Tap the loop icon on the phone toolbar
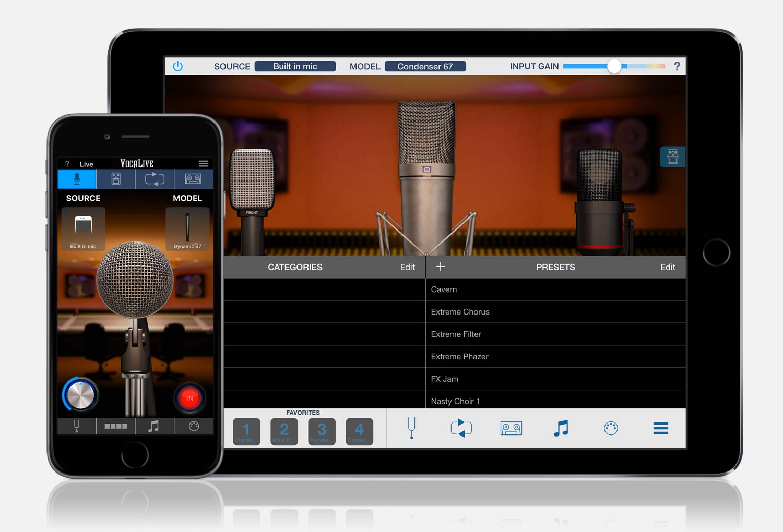 155,179
